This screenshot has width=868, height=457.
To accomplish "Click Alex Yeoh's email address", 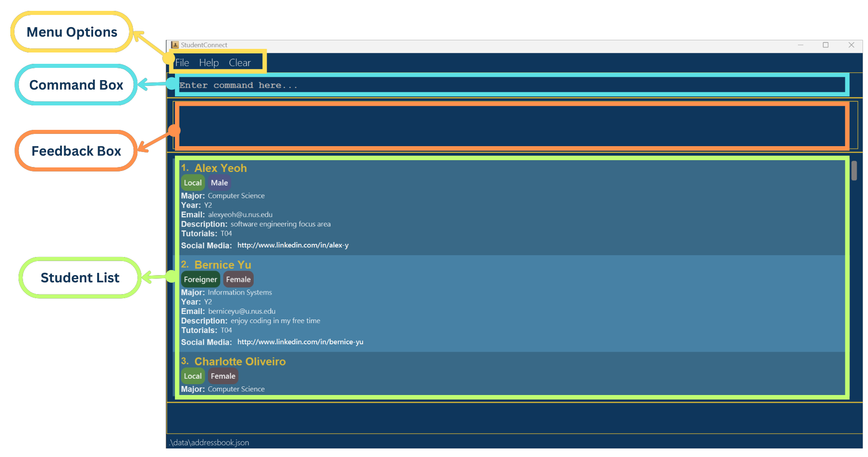I will click(240, 214).
